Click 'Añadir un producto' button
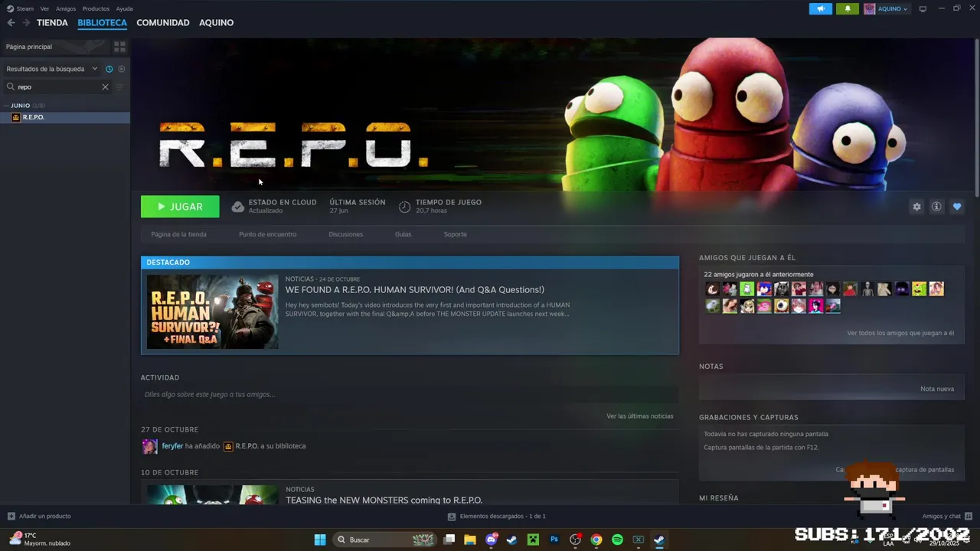The width and height of the screenshot is (980, 551). pos(39,516)
